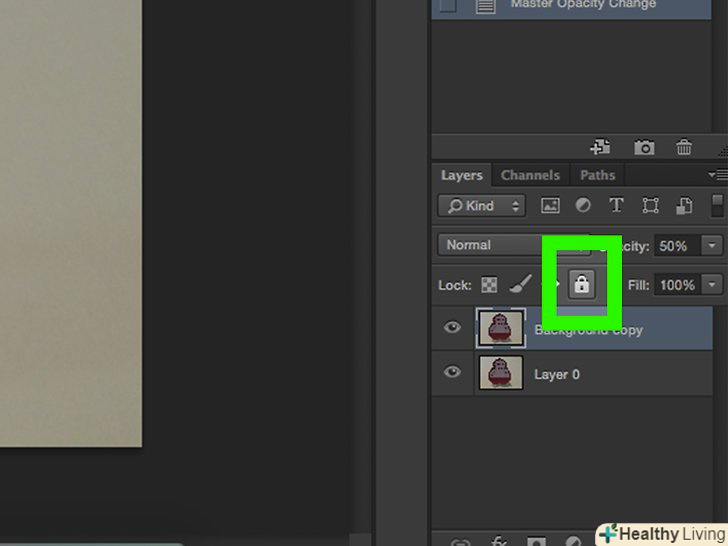Screen dimensions: 728x546
Task: Toggle the layer filtering on/off switch
Action: [717, 205]
